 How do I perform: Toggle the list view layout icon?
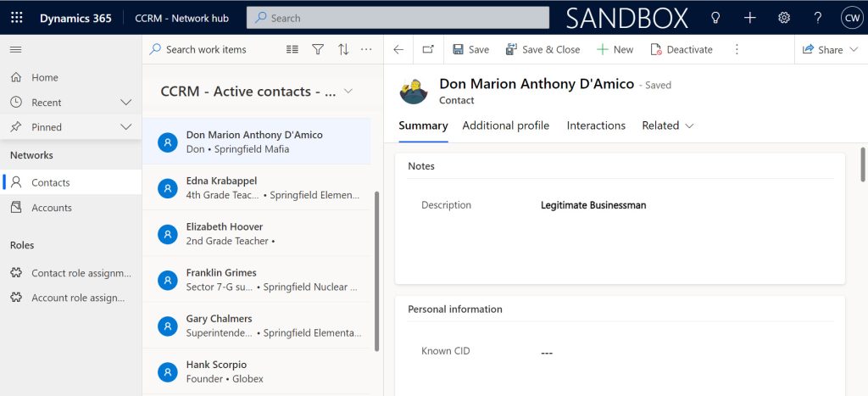292,49
